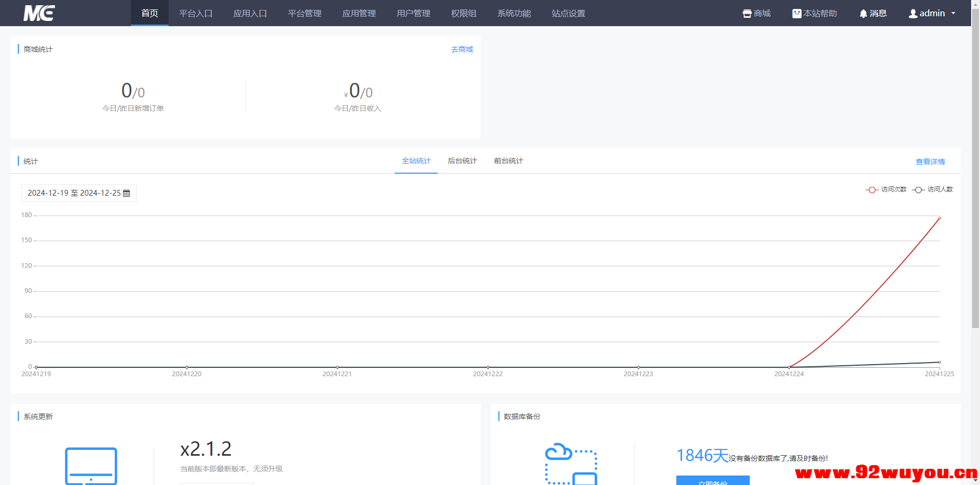Toggle 访问次数 legend series
Screen dimensions: 980x485
pos(886,189)
